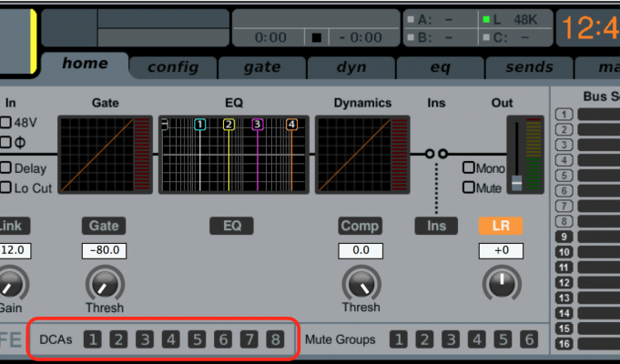Switch to the home tab
The image size is (620, 364).
[85, 64]
